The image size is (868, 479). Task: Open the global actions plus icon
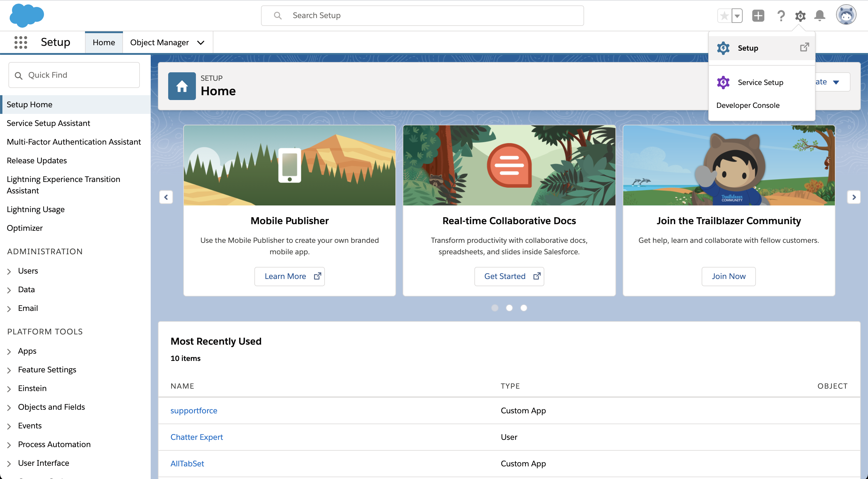[x=758, y=15]
